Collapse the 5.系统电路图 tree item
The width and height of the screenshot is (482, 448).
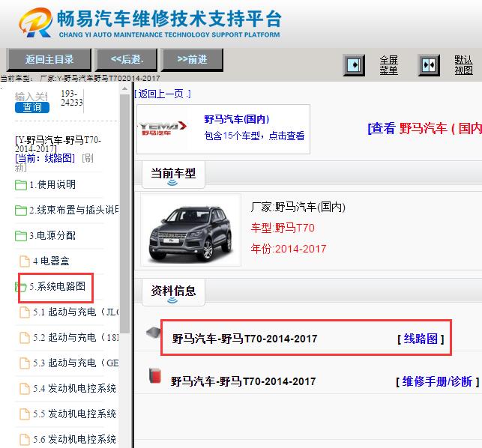pos(58,286)
